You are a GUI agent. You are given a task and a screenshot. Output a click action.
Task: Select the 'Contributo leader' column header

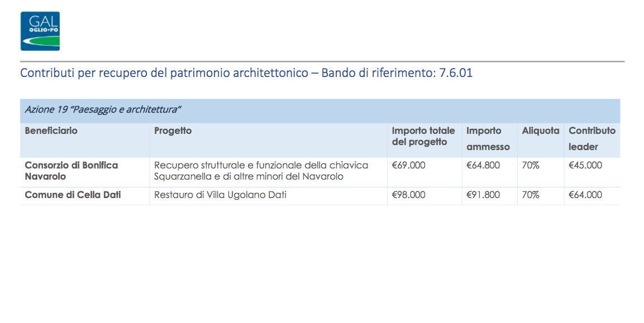(591, 139)
